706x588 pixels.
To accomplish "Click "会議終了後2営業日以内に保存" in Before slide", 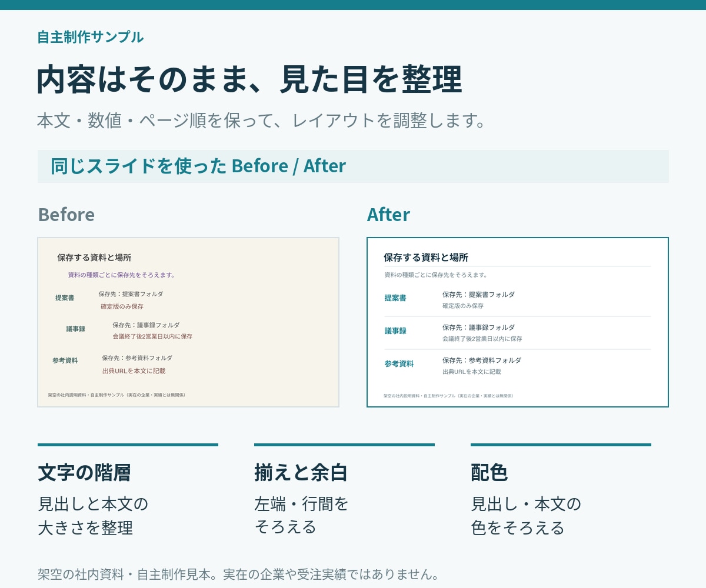I will 152,336.
